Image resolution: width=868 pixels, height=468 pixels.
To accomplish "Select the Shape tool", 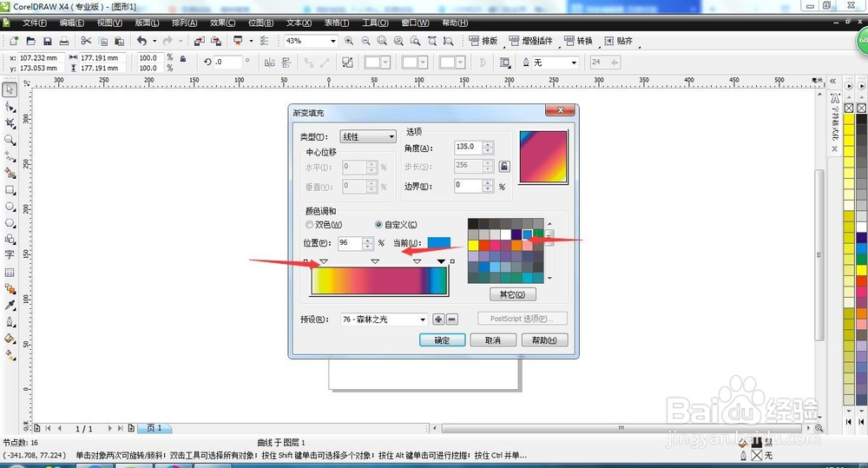I will click(x=10, y=107).
